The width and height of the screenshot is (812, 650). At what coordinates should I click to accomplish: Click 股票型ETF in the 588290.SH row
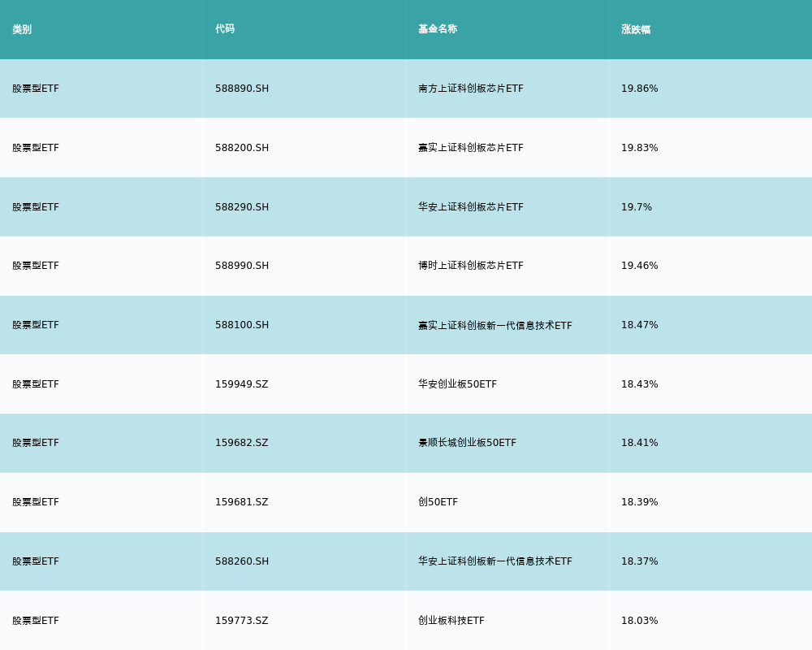[36, 207]
